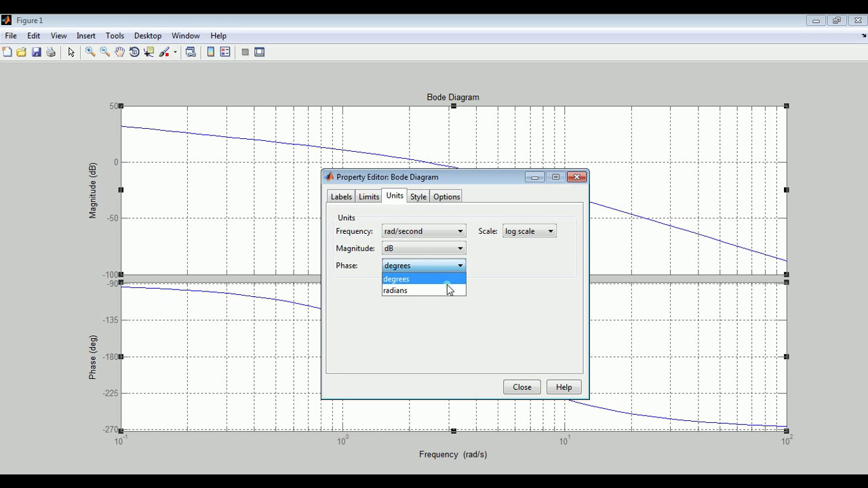Open the File menu

[11, 36]
